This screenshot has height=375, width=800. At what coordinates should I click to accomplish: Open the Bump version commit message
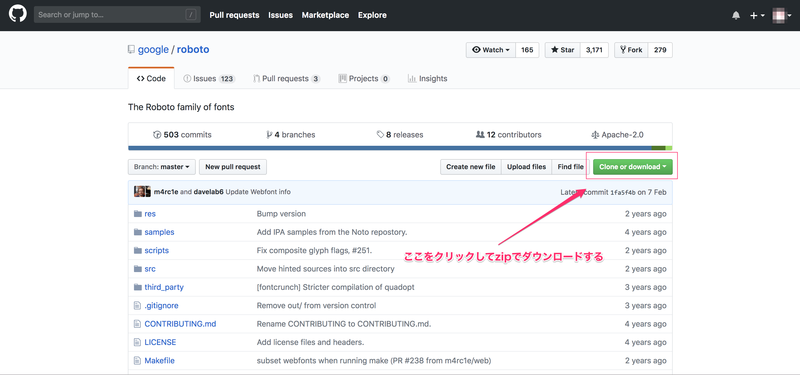click(281, 214)
